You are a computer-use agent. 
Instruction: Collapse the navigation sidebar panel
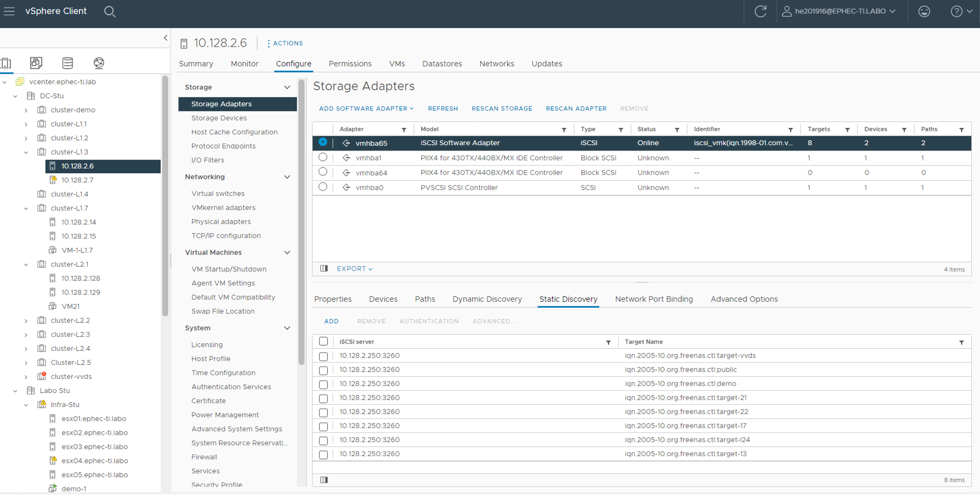click(165, 38)
